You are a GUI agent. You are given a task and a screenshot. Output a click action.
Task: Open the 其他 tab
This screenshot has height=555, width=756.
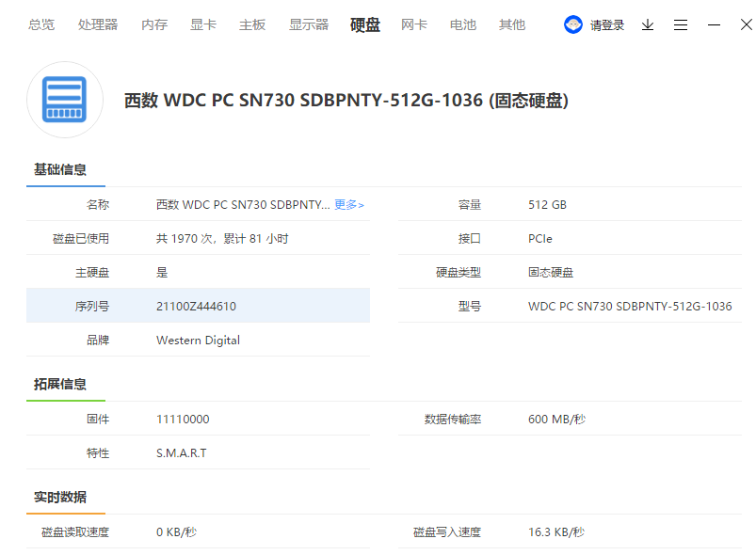[x=512, y=24]
